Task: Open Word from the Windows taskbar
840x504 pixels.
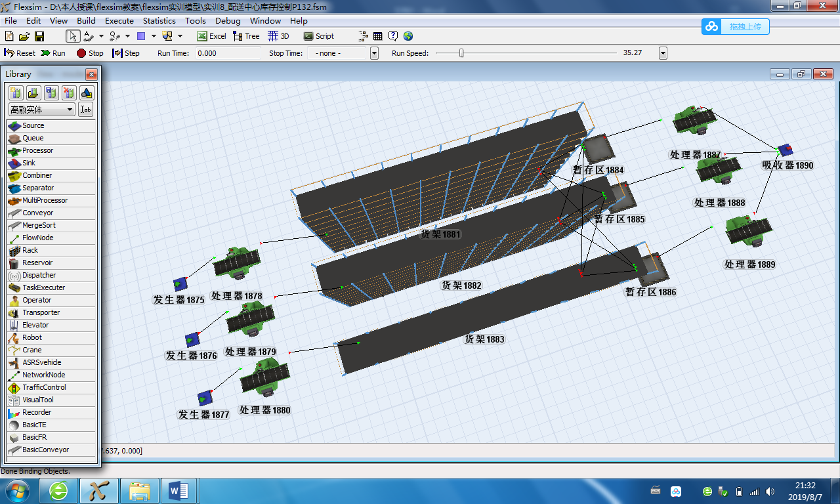Action: pyautogui.click(x=178, y=490)
